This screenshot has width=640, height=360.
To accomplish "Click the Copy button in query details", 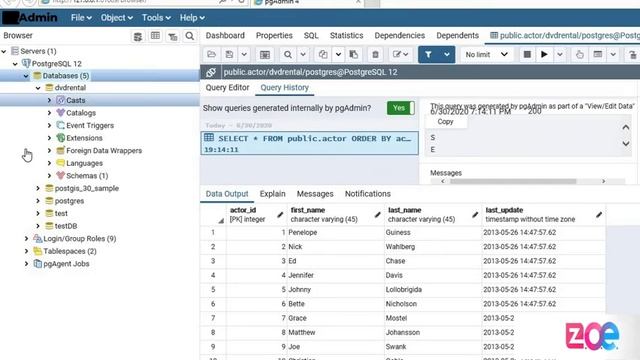I will click(x=446, y=122).
